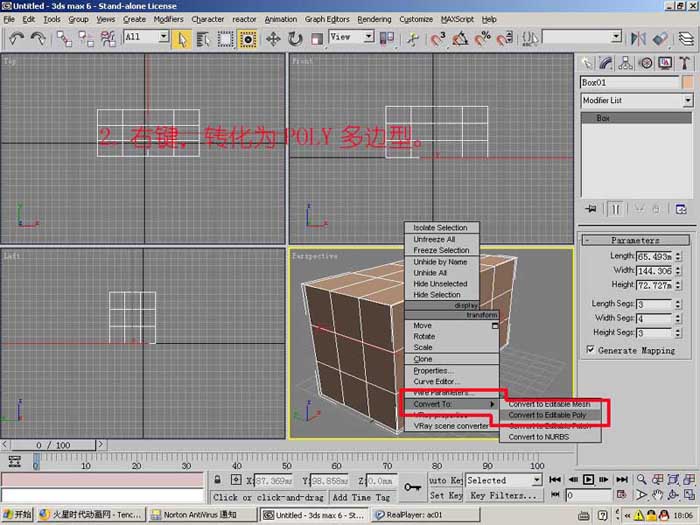Image resolution: width=700 pixels, height=525 pixels.
Task: Select the Uniform Scale tool
Action: point(317,39)
